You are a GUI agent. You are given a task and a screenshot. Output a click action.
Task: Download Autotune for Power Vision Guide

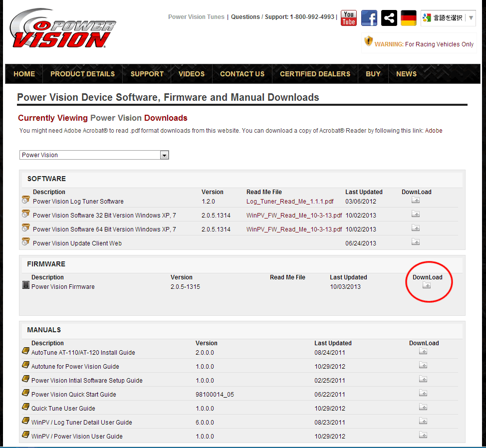[x=423, y=365]
